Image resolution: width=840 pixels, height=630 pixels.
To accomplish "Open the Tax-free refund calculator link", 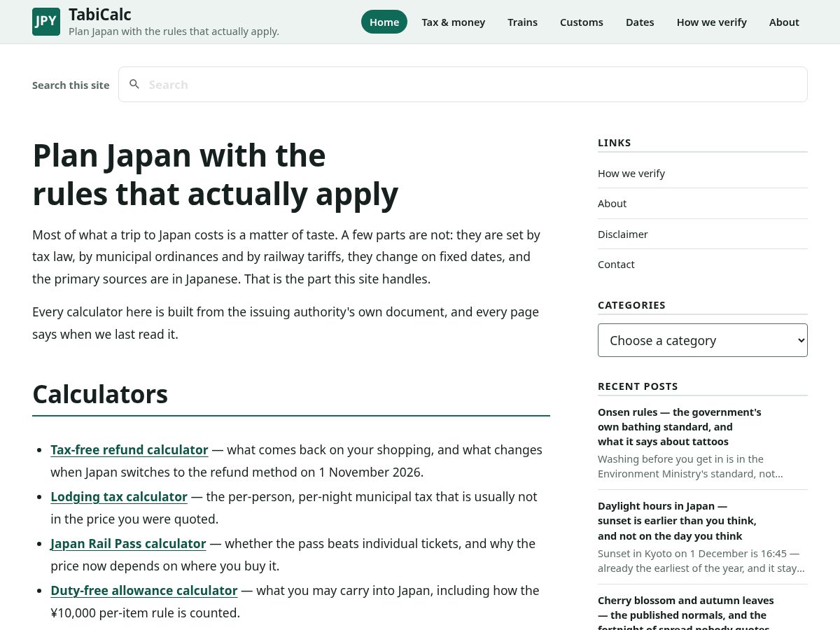I will (129, 449).
